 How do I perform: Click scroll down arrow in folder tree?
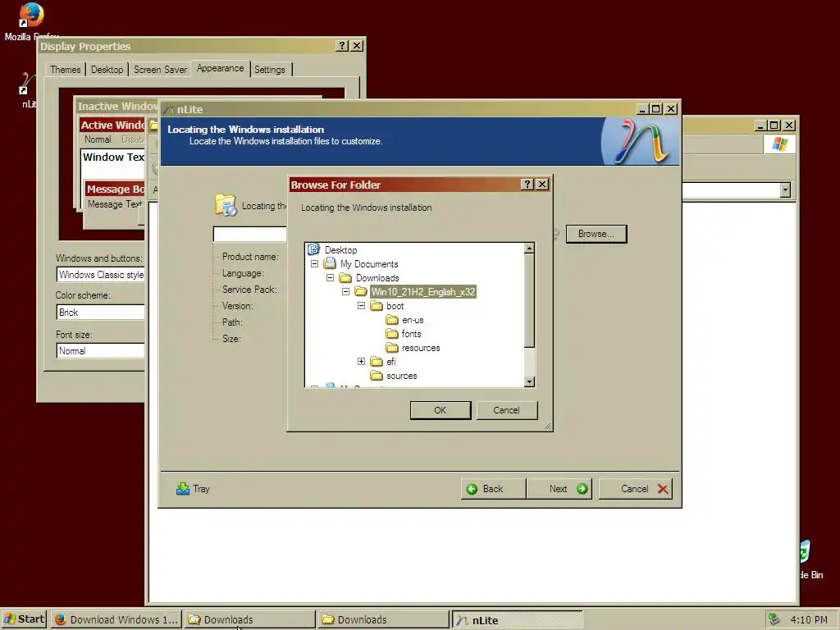click(x=529, y=381)
